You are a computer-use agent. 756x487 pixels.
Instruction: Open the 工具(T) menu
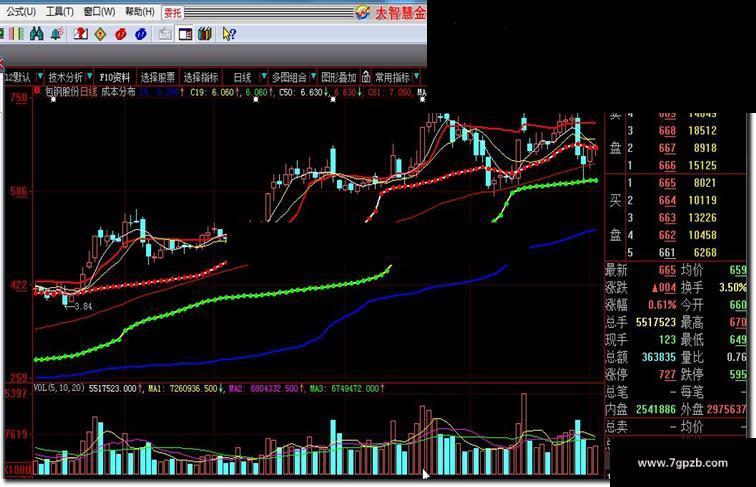pyautogui.click(x=59, y=12)
